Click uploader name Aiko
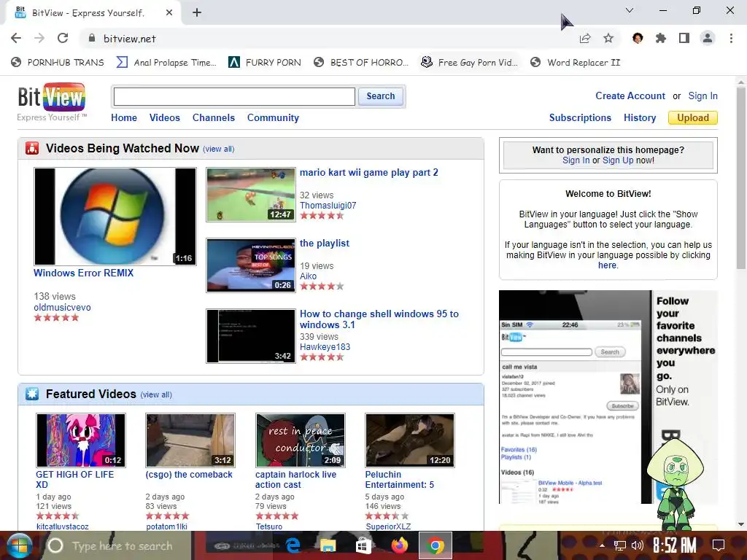Image resolution: width=747 pixels, height=560 pixels. point(308,276)
